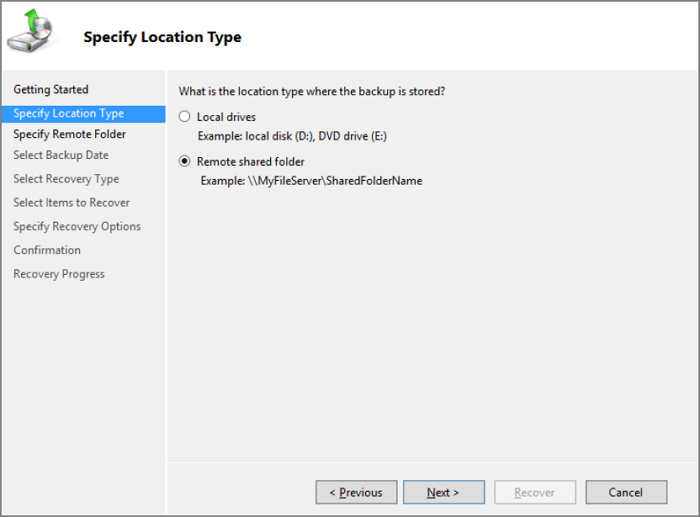
Task: Select the Local drives radio button
Action: pyautogui.click(x=184, y=117)
